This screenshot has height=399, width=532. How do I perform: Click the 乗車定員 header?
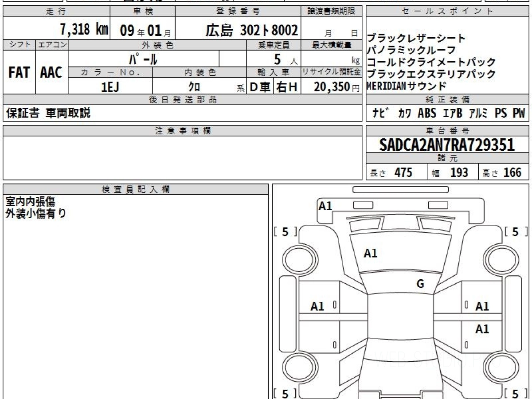(x=274, y=45)
